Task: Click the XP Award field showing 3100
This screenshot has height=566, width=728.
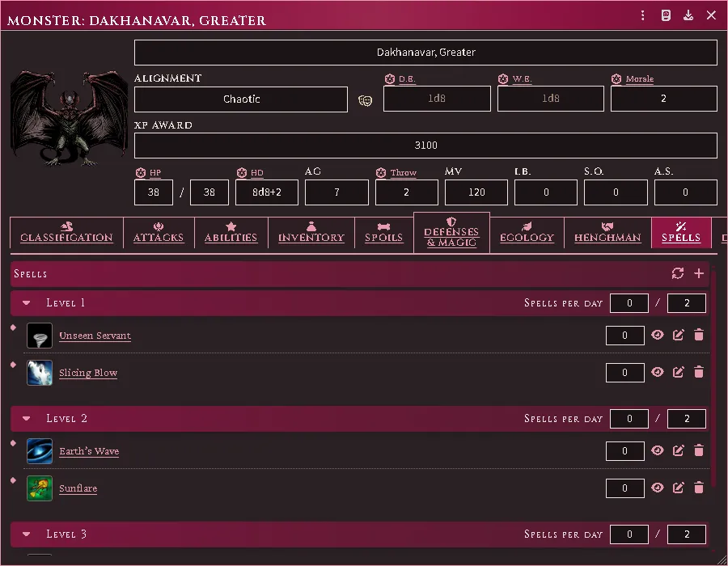Action: [x=425, y=146]
